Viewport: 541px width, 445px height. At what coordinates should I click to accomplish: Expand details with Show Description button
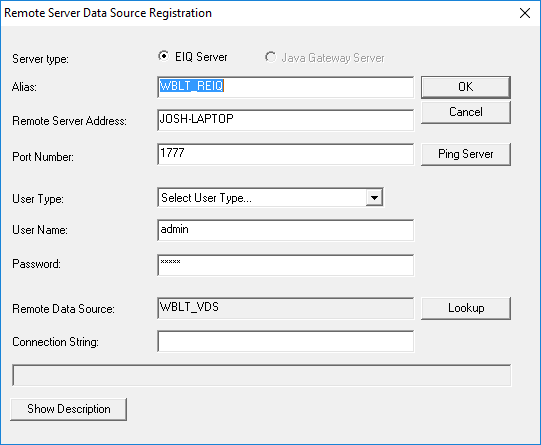pyautogui.click(x=69, y=409)
